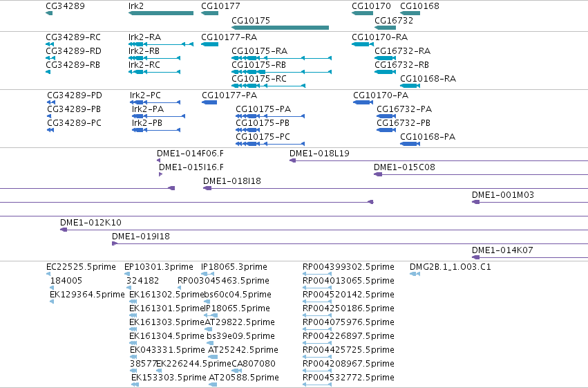Image resolution: width=588 pixels, height=388 pixels.
Task: Open EST IP18065.3prime
Action: [234, 267]
